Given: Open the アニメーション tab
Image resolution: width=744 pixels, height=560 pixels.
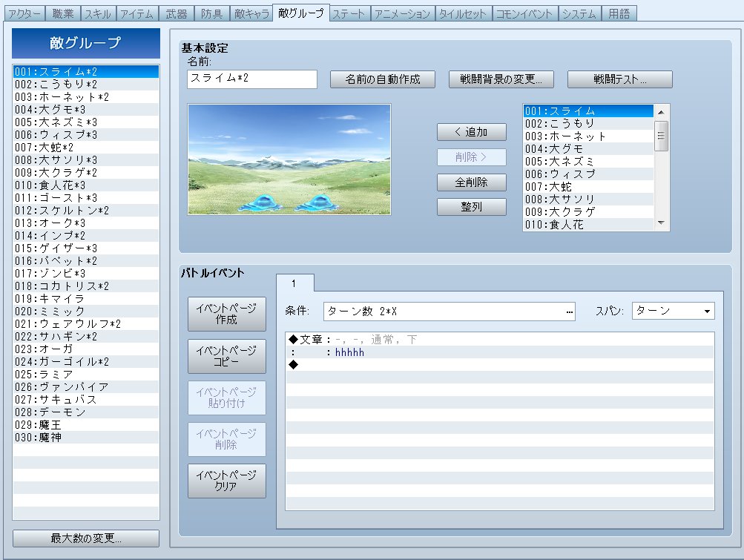Looking at the screenshot, I should click(402, 13).
